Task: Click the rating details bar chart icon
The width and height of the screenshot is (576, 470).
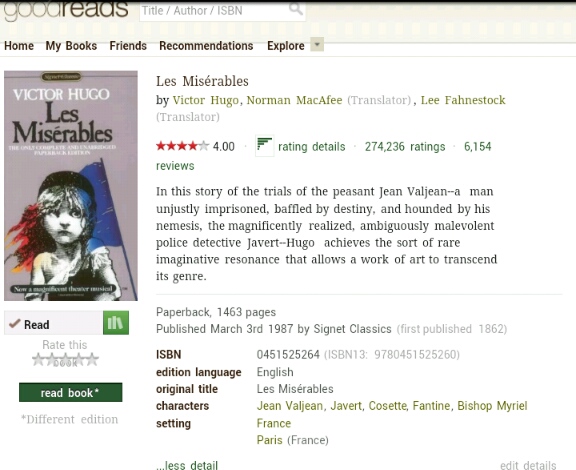Action: click(x=264, y=146)
